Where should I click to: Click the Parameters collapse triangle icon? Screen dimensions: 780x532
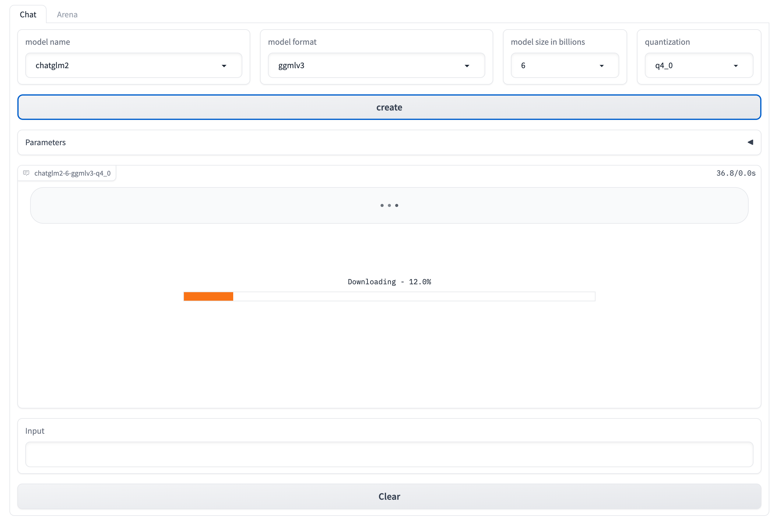pyautogui.click(x=750, y=142)
